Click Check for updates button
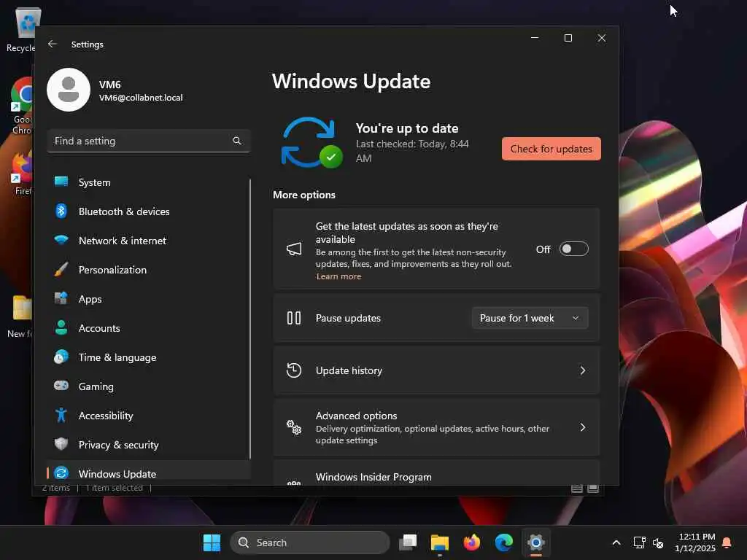This screenshot has height=560, width=747. [x=551, y=149]
